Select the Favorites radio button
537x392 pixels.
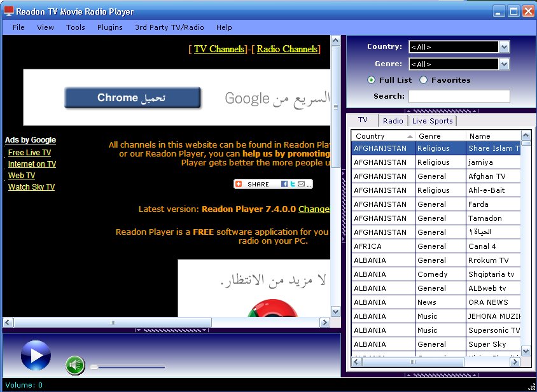pos(424,80)
